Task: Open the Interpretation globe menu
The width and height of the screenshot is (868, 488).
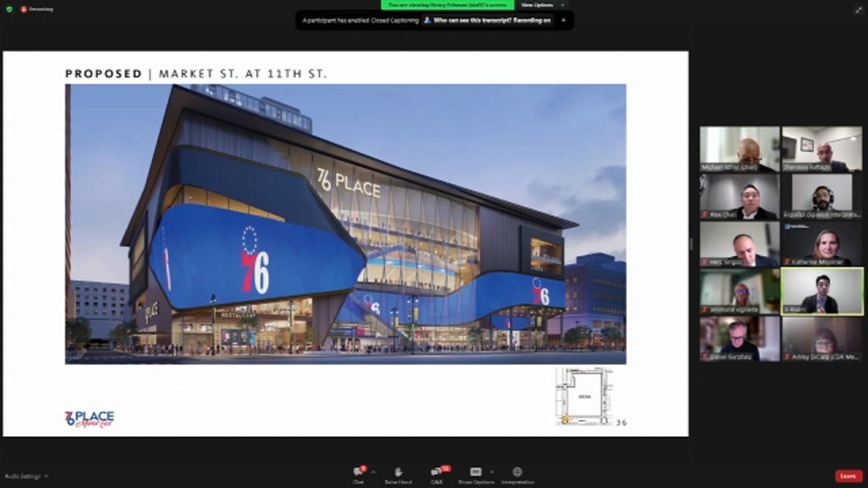Action: click(518, 475)
